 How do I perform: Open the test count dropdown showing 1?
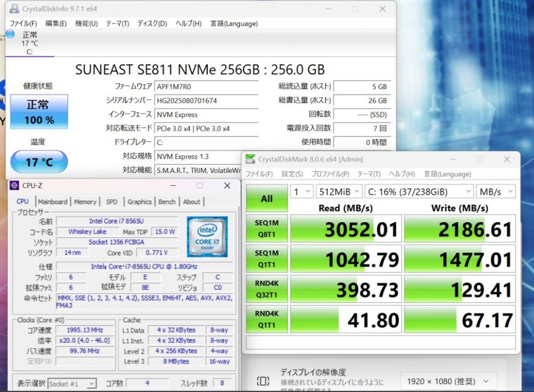pos(302,192)
